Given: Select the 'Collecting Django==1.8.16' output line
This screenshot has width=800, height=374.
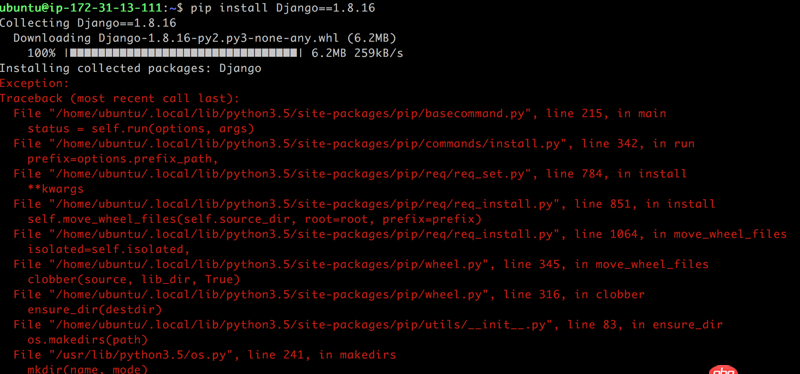Looking at the screenshot, I should tap(88, 23).
